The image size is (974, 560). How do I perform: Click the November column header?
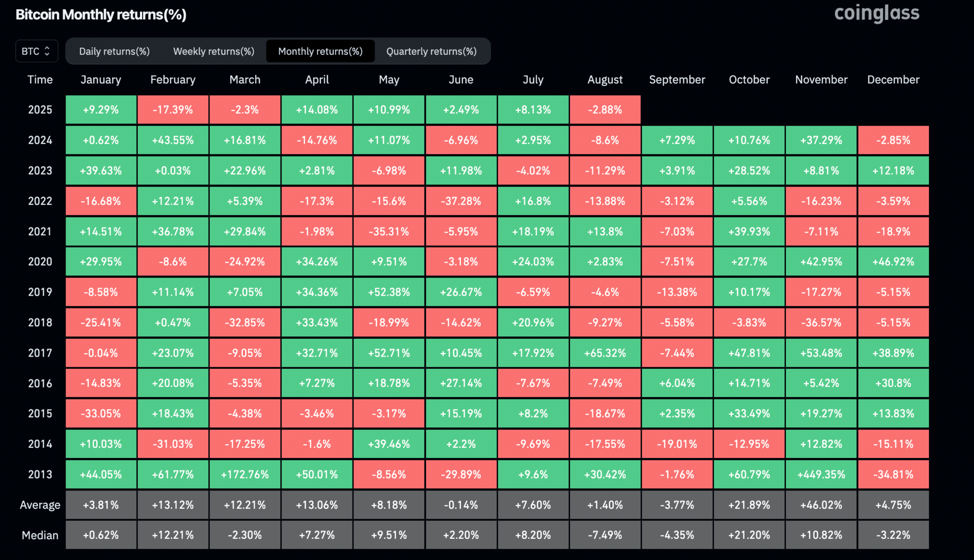821,80
